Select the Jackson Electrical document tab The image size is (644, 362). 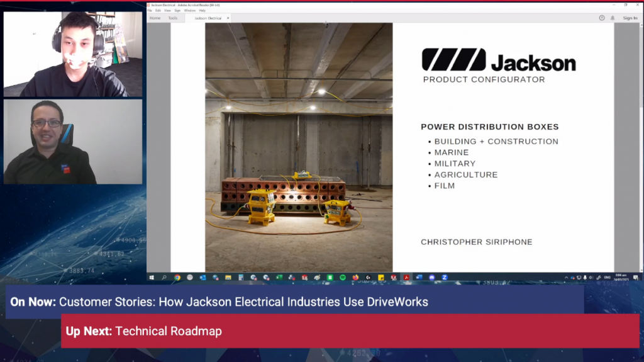(208, 18)
